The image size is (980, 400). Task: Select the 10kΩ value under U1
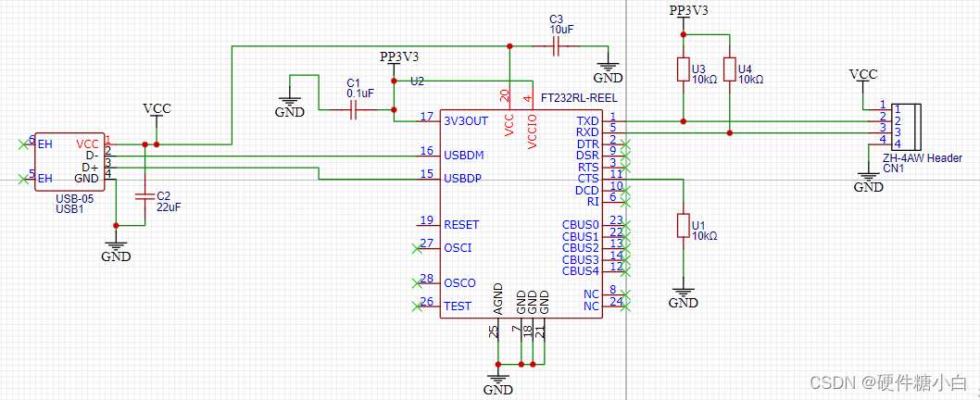[x=704, y=235]
